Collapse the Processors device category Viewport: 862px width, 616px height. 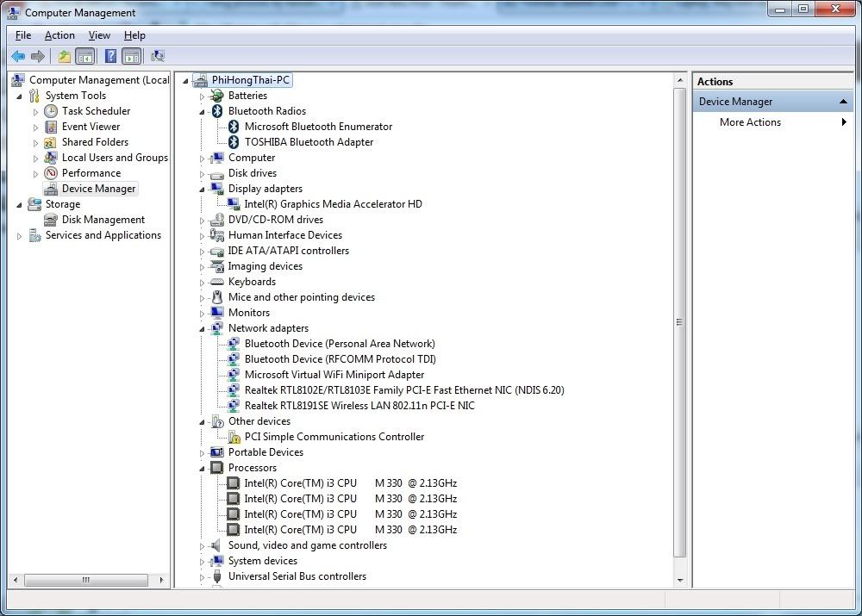203,469
